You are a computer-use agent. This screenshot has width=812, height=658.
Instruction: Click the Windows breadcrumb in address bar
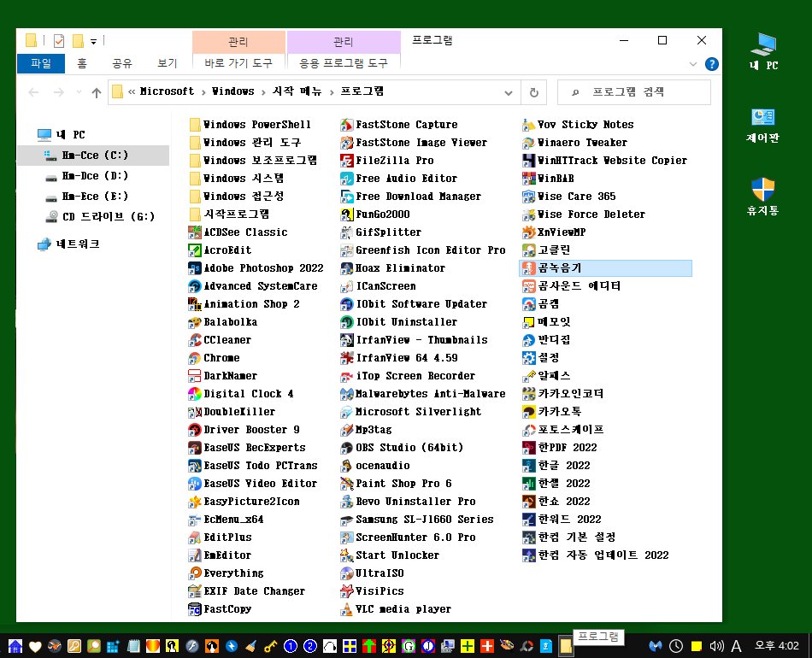tap(232, 91)
